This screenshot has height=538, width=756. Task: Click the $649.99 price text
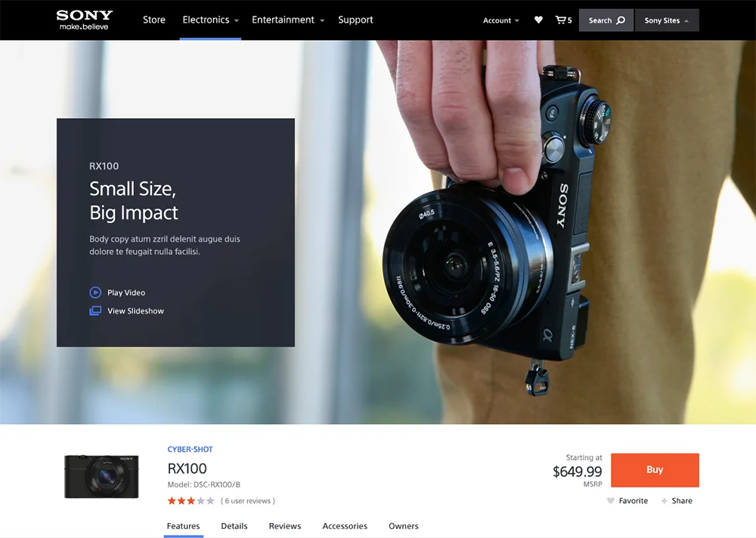coord(577,472)
